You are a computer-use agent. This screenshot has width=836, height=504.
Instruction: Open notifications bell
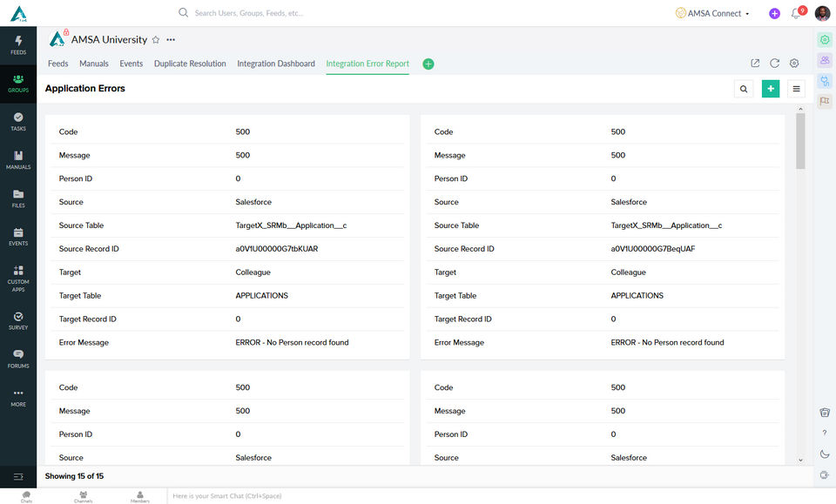(795, 13)
